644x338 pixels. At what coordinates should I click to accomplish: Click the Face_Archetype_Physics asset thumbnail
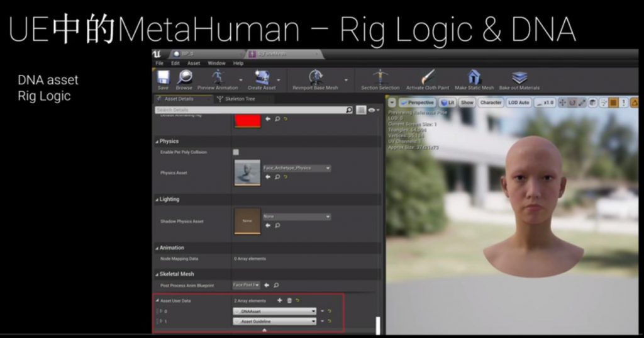pyautogui.click(x=247, y=172)
